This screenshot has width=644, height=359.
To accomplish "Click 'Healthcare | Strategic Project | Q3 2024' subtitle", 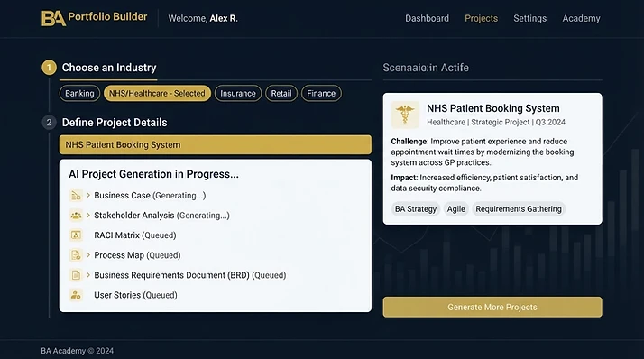I will coord(496,122).
